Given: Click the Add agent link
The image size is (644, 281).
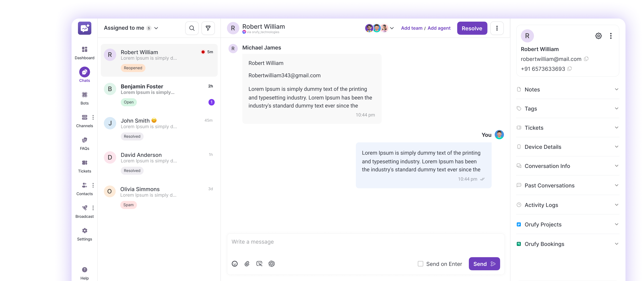Looking at the screenshot, I should pos(439,28).
